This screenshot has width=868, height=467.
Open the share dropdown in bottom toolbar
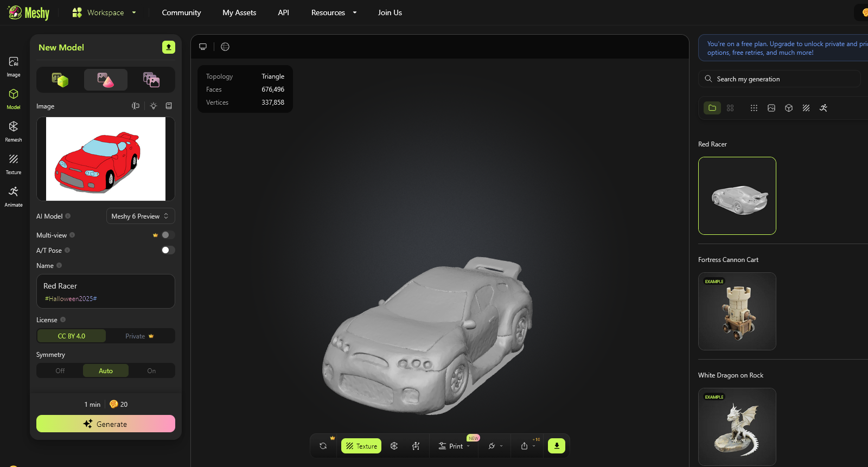click(528, 446)
